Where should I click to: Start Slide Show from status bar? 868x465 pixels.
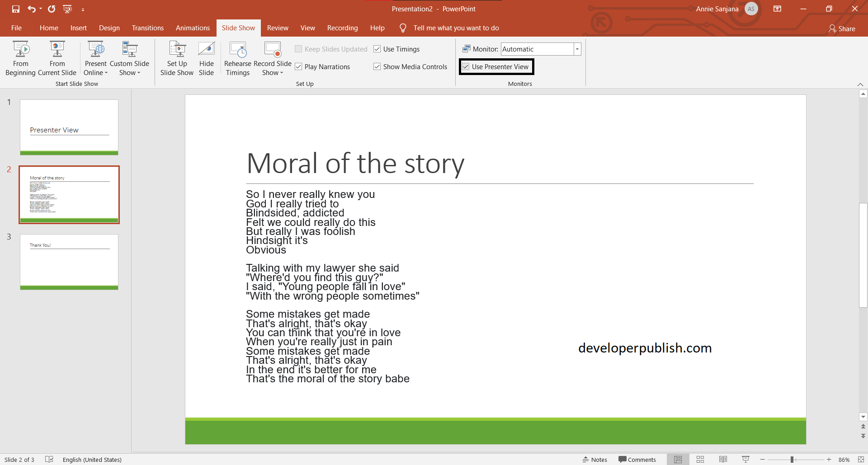tap(745, 459)
